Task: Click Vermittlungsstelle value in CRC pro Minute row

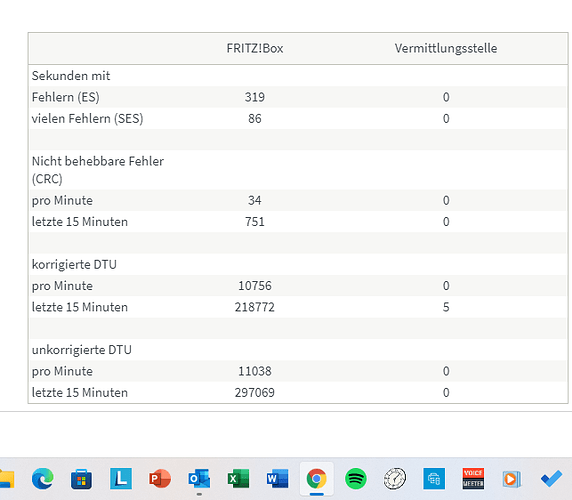Action: coord(446,201)
